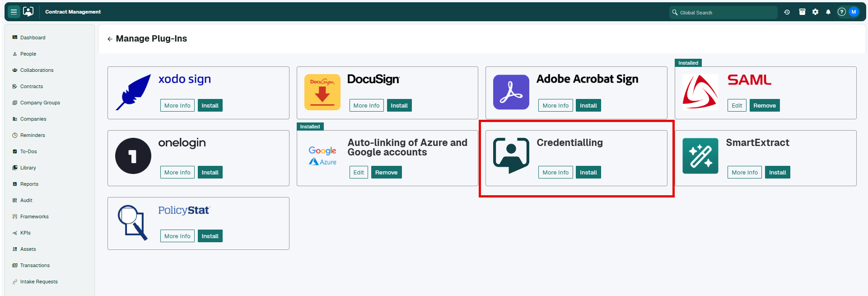Install the onelogin plug-in

click(x=210, y=172)
